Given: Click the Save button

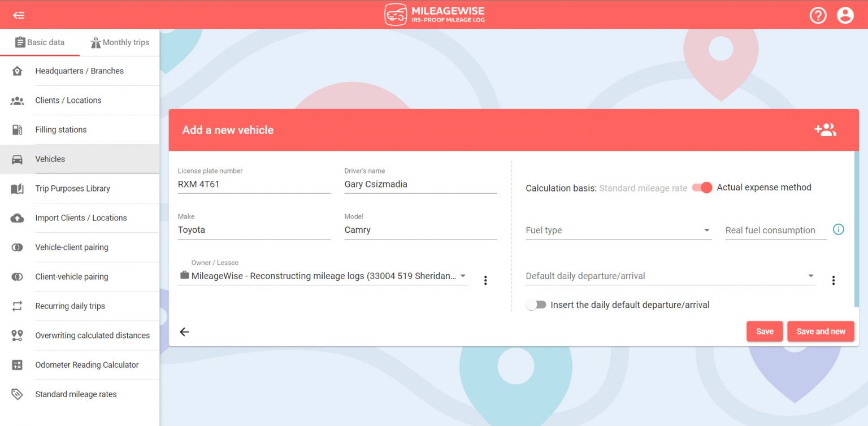Looking at the screenshot, I should tap(764, 332).
